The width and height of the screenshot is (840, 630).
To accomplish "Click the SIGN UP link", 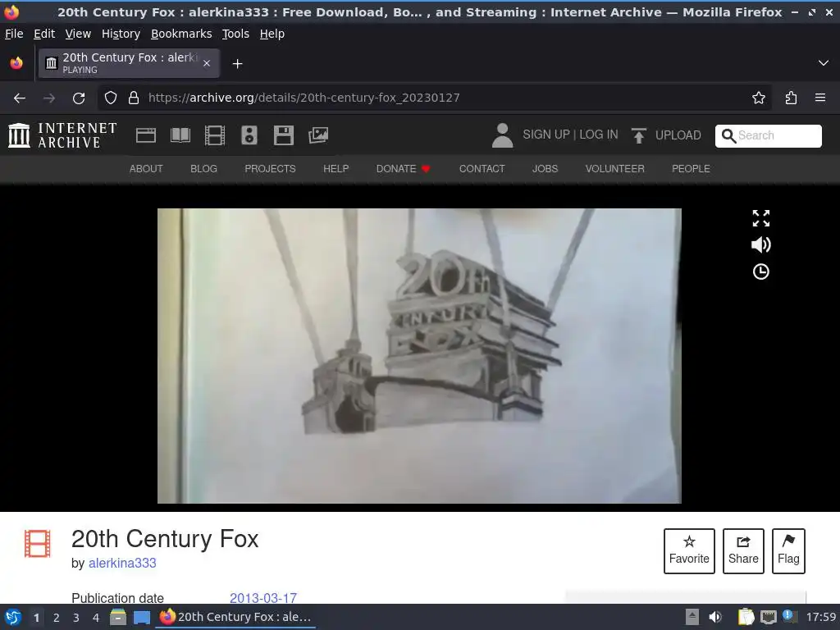I will tap(546, 135).
